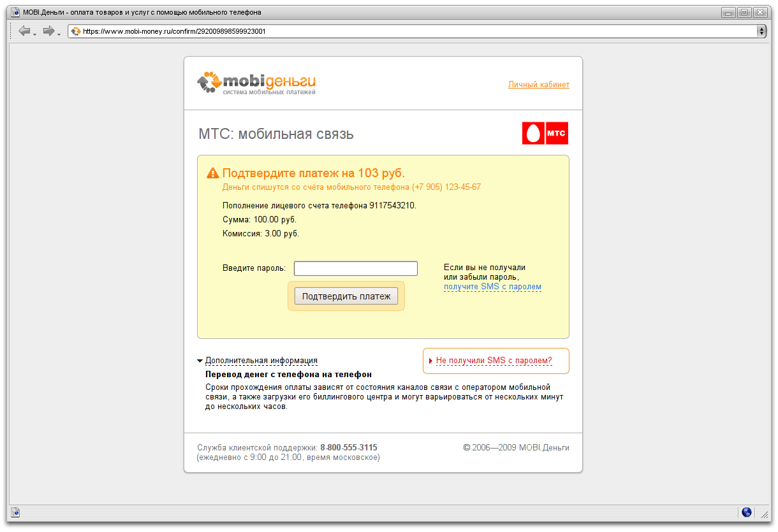The image size is (778, 532).
Task: Click the MOBI.Деньги logo
Action: [x=256, y=83]
